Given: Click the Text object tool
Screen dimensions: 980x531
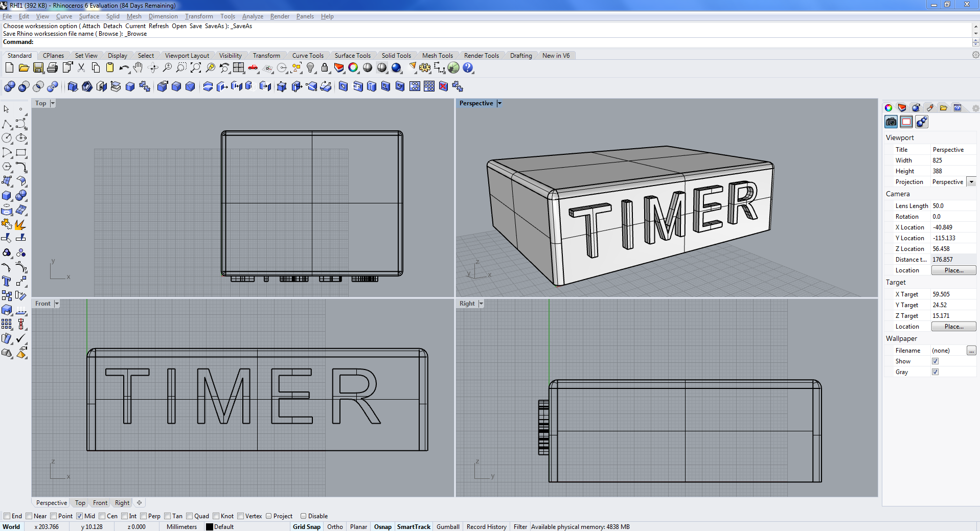Looking at the screenshot, I should pyautogui.click(x=7, y=281).
